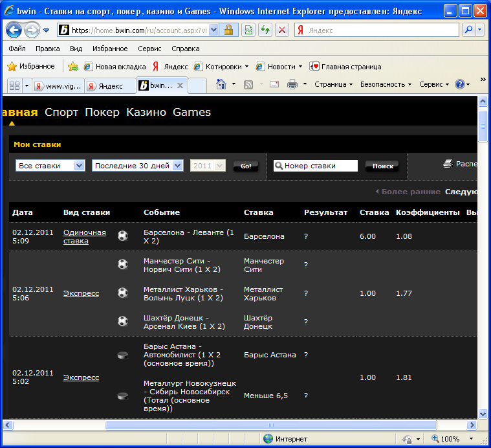Expand command bar overflow chevron
The width and height of the screenshot is (491, 448).
(483, 79)
